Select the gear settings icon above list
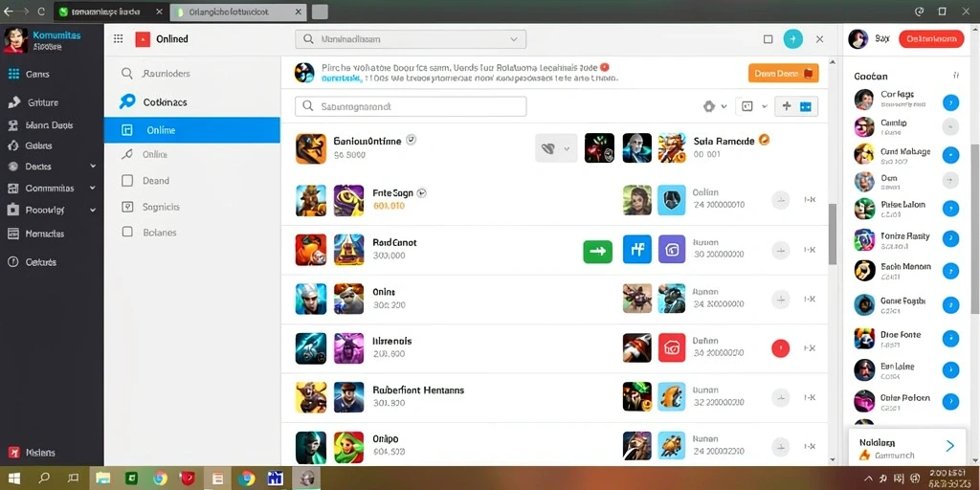980x490 pixels. tap(709, 106)
